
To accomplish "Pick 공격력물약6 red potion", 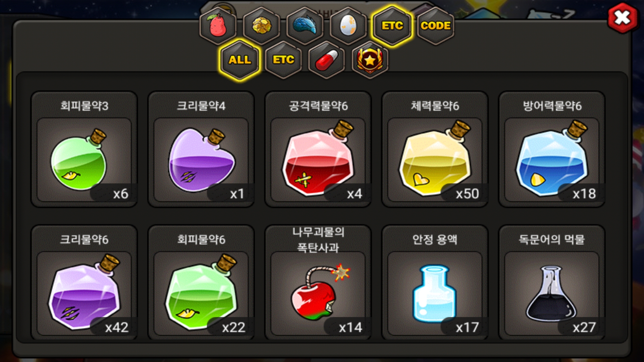I will (318, 149).
